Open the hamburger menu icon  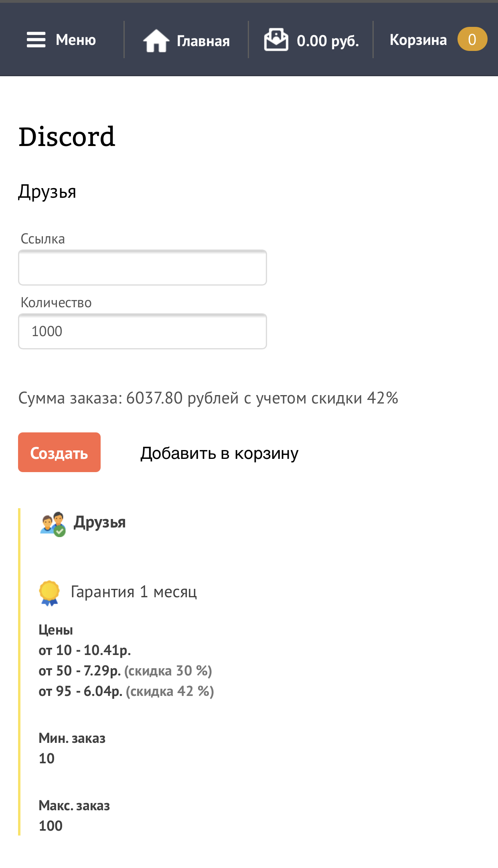pos(36,40)
